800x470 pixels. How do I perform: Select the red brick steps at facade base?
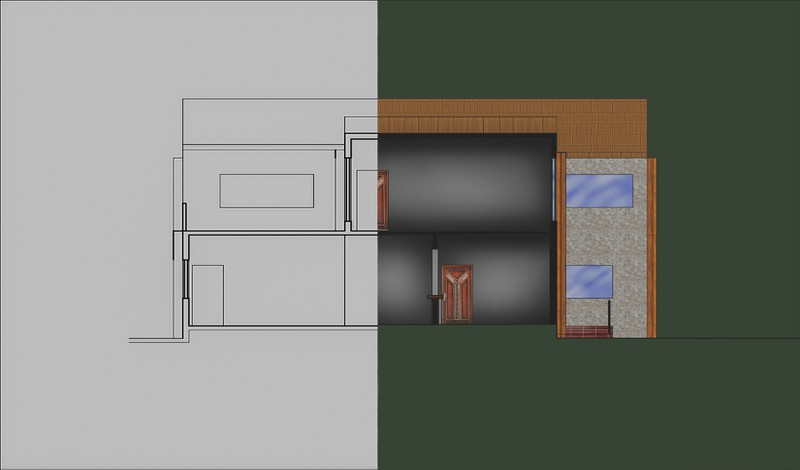[589, 332]
